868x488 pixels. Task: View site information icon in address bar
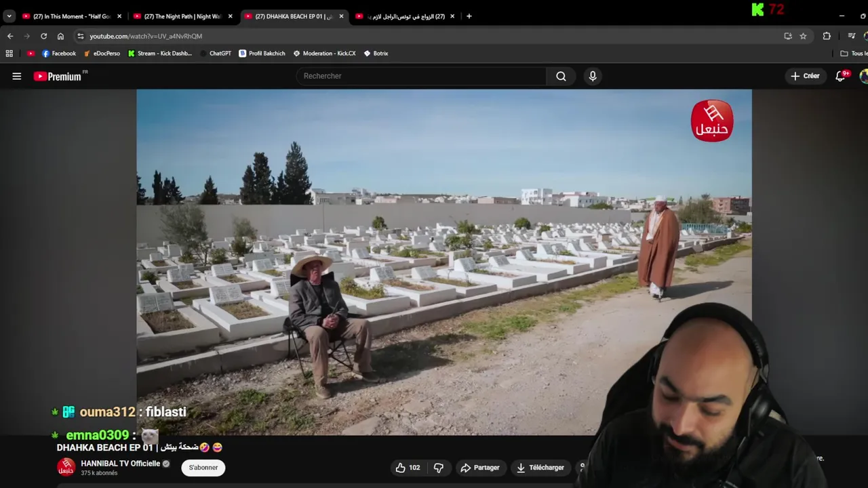tap(80, 36)
